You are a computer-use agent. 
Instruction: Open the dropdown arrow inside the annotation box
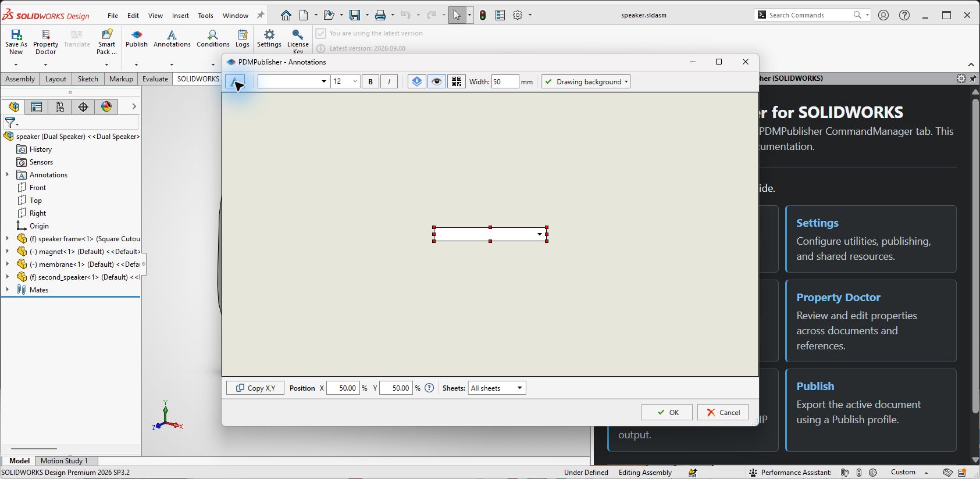point(540,235)
